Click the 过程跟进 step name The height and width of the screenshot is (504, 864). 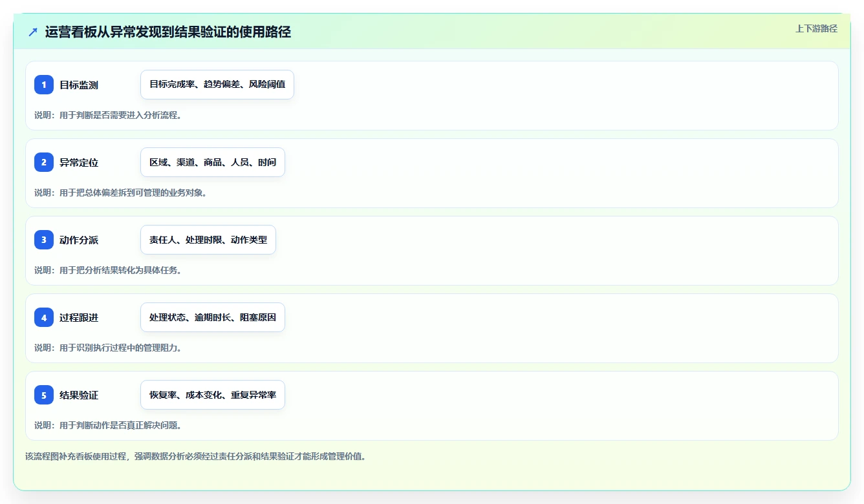[x=79, y=317]
